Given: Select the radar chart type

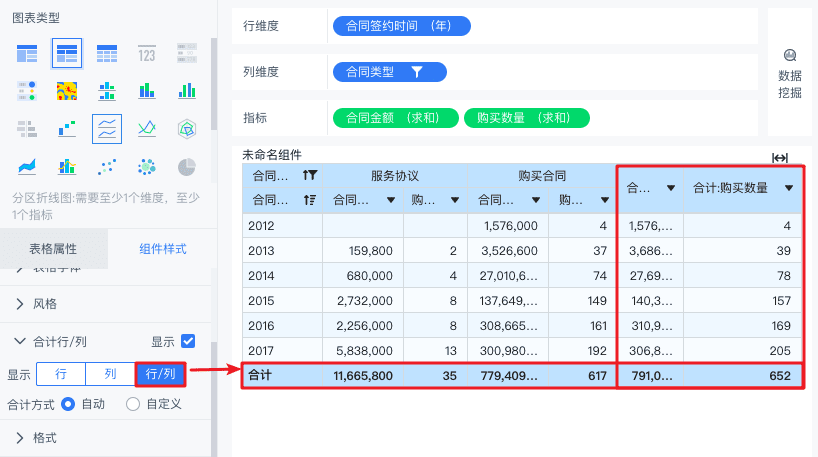Looking at the screenshot, I should tap(187, 128).
